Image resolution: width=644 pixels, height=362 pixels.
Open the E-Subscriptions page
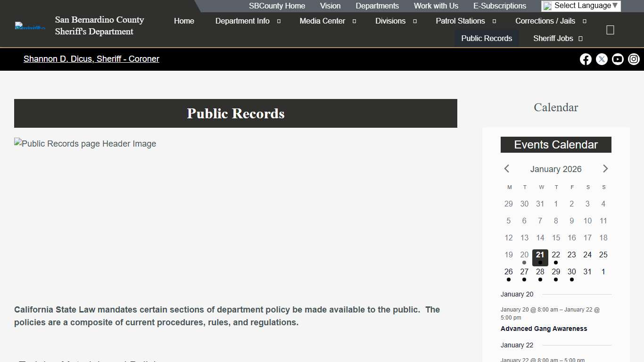(500, 6)
